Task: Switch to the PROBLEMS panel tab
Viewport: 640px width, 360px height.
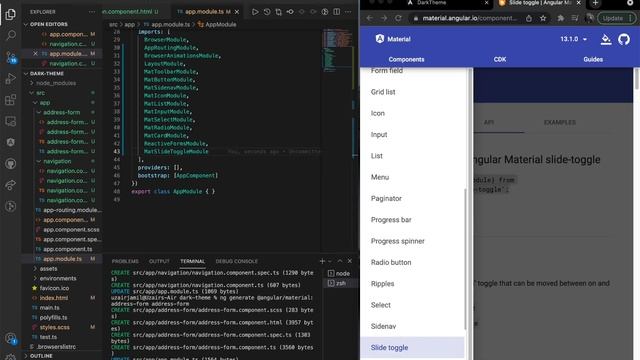Action: pyautogui.click(x=125, y=261)
